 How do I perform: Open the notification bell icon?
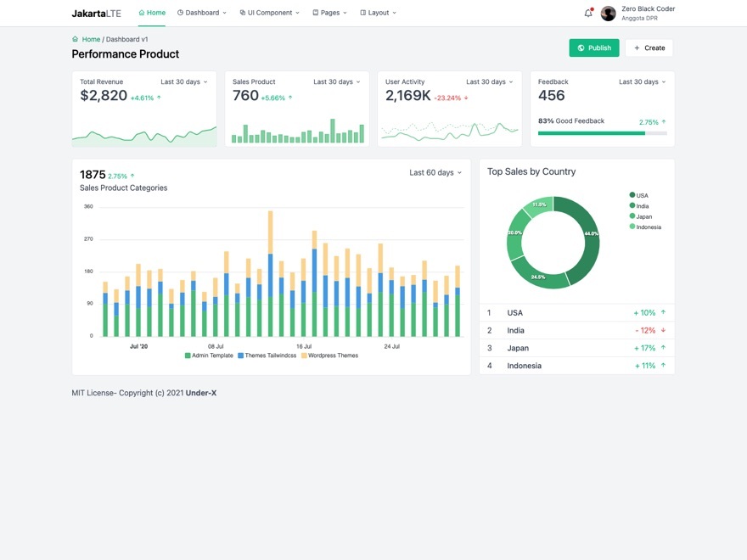pos(588,13)
